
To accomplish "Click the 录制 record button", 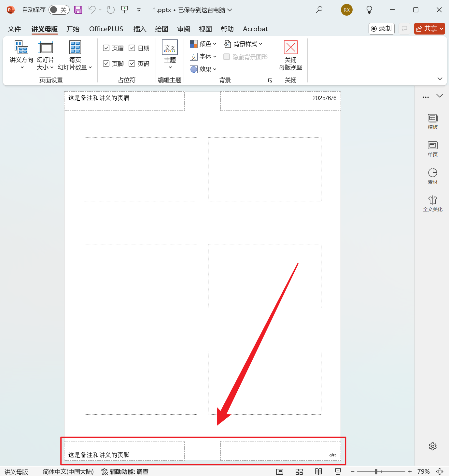I will point(381,29).
